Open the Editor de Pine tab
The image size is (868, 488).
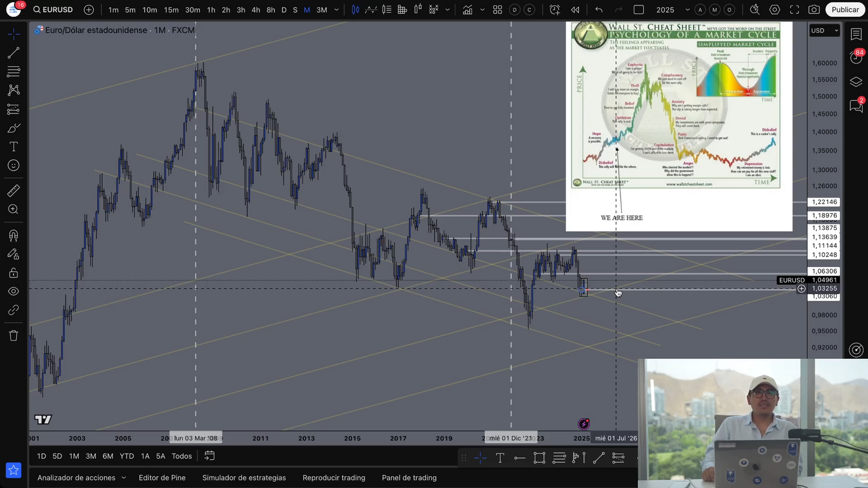[x=162, y=478]
